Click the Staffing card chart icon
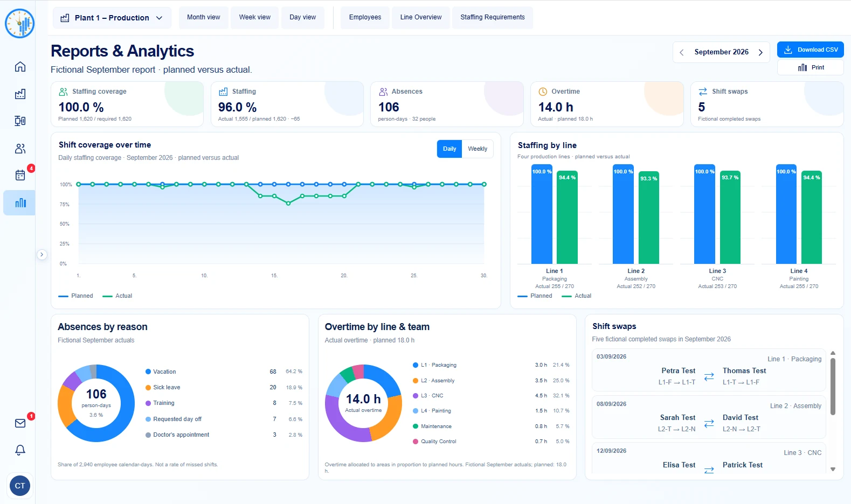The height and width of the screenshot is (504, 851). [223, 92]
